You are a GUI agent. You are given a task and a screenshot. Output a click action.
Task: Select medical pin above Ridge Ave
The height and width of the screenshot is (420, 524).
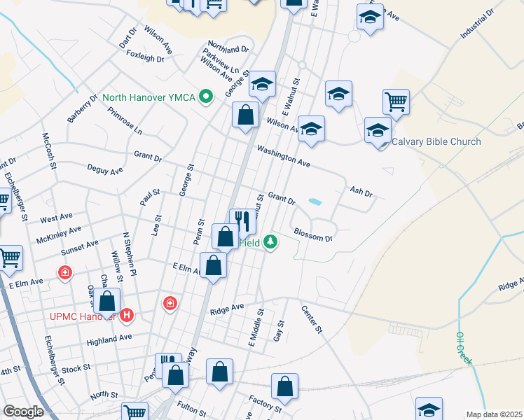pyautogui.click(x=170, y=304)
